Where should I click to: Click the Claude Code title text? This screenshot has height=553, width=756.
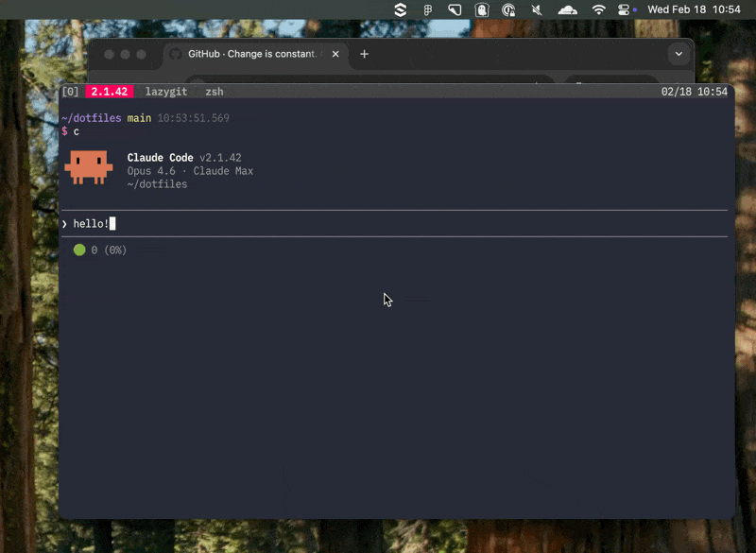pyautogui.click(x=160, y=158)
